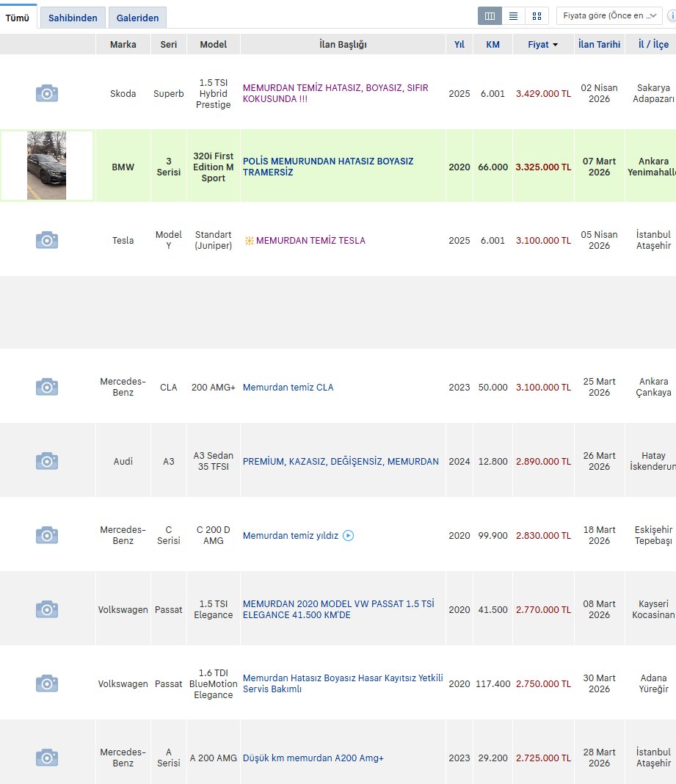Viewport: 676px width, 784px height.
Task: Switch to grid gallery view icon
Action: pos(537,16)
